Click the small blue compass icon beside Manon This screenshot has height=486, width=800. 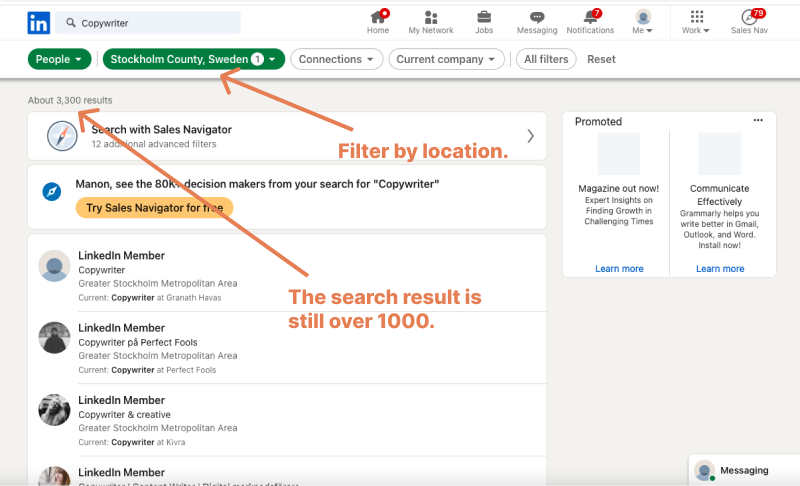[52, 192]
